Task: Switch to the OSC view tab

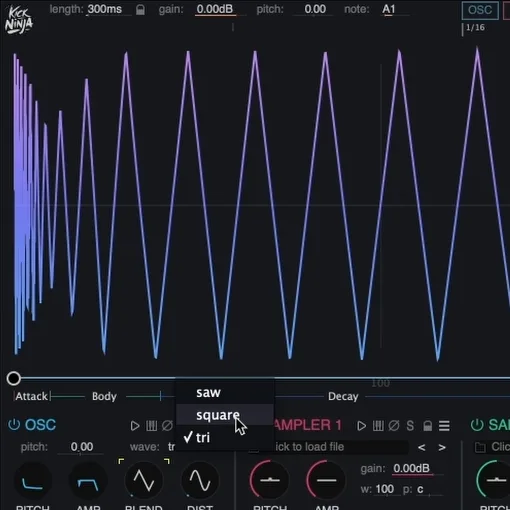Action: click(480, 10)
